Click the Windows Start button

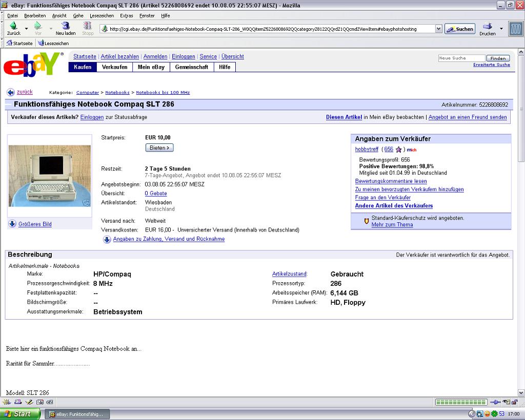click(20, 414)
